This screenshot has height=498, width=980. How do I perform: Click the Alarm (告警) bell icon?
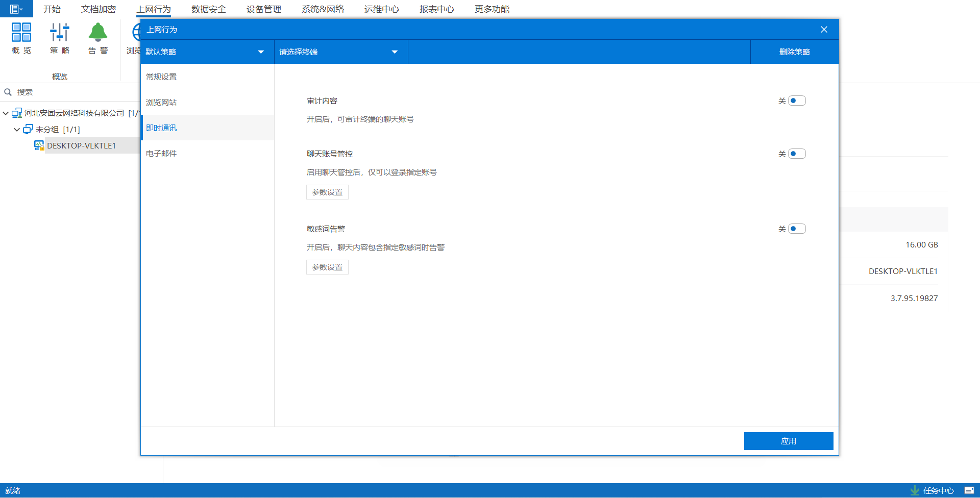pos(97,32)
